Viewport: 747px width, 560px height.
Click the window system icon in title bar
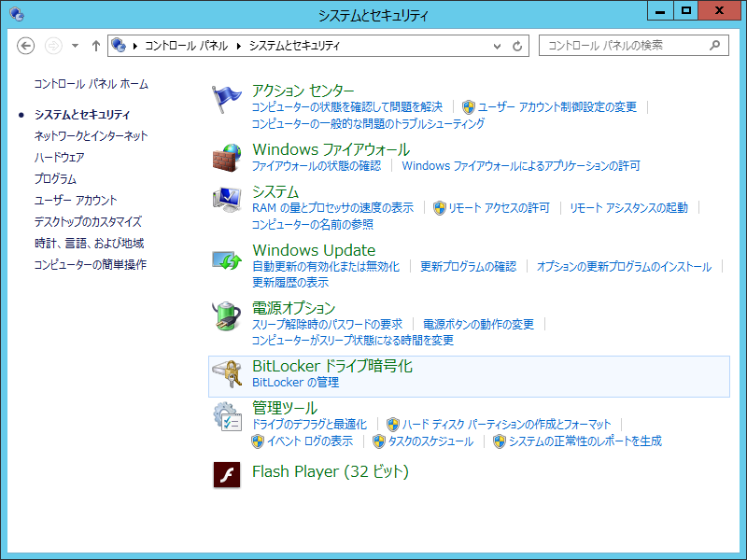pos(17,14)
